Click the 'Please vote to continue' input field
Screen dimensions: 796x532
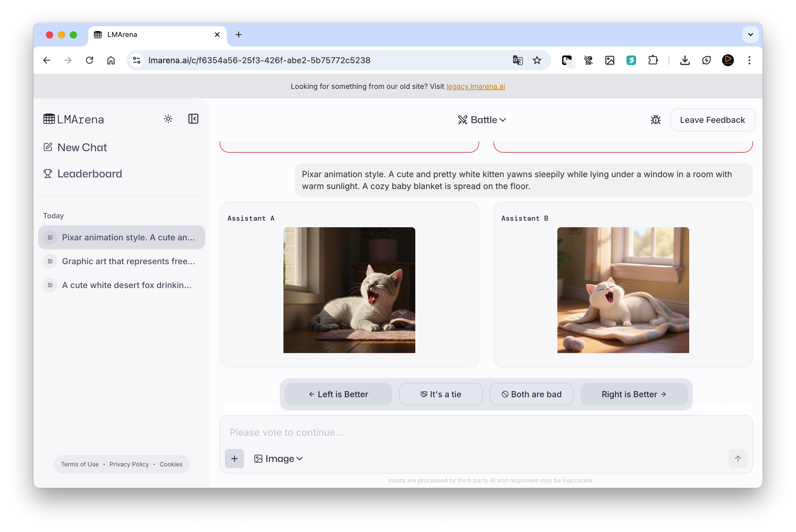point(475,432)
